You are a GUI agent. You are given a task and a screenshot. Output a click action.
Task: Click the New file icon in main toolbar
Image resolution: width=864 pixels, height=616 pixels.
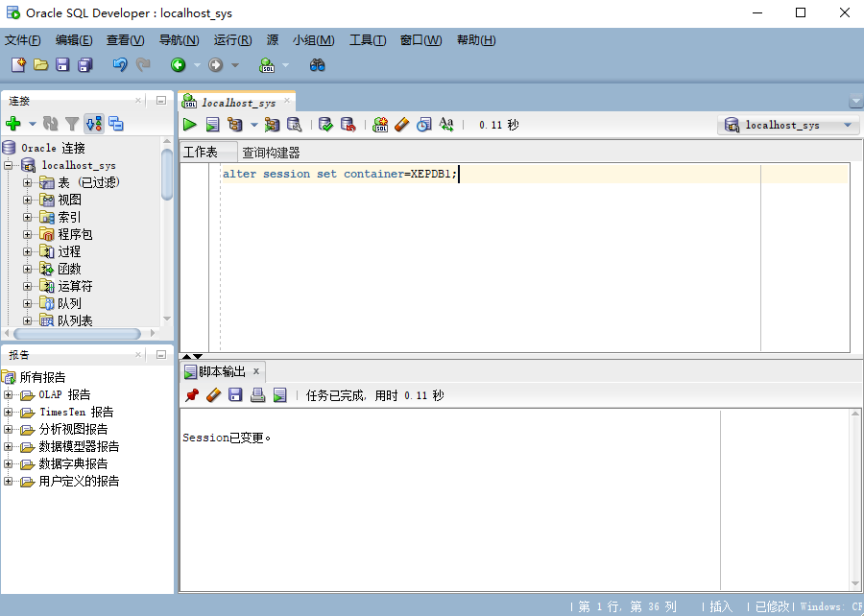[x=19, y=65]
